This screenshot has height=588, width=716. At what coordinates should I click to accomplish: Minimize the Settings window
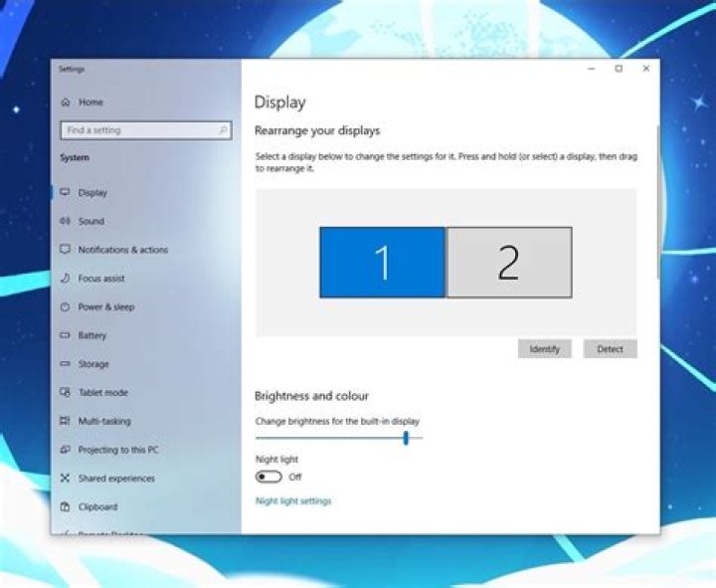coord(592,69)
